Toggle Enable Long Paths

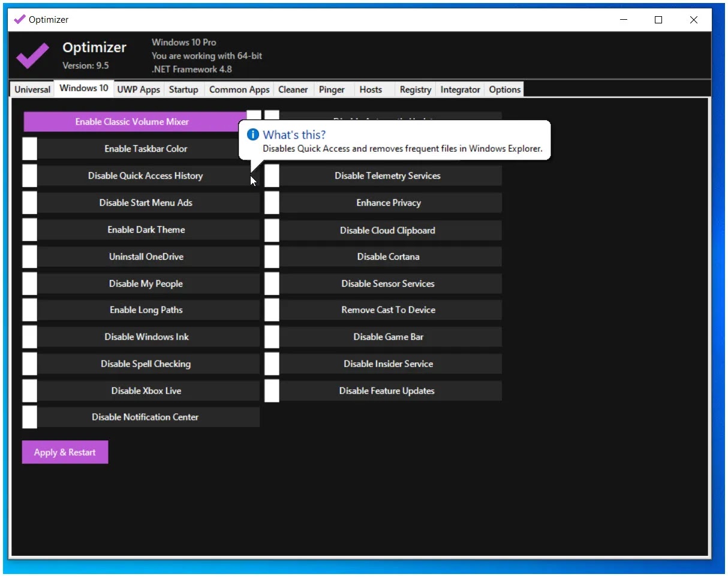point(141,310)
